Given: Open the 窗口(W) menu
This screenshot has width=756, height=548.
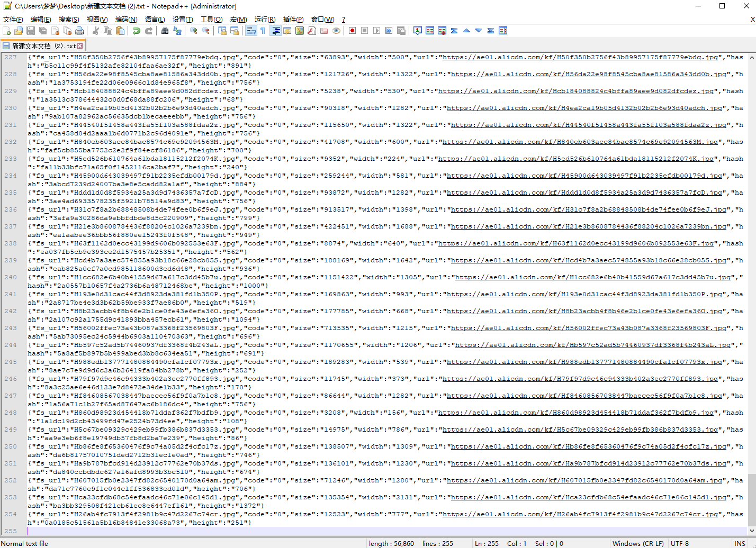Looking at the screenshot, I should (x=322, y=20).
